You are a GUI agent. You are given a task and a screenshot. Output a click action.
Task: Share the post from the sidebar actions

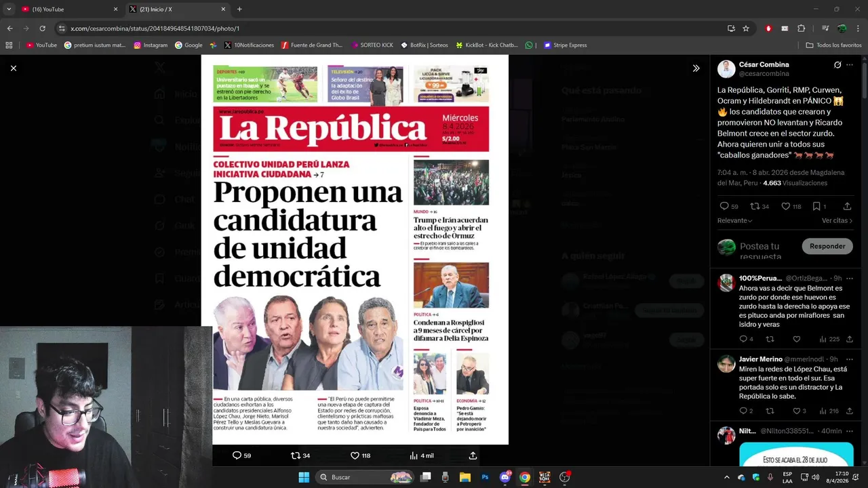coord(847,206)
